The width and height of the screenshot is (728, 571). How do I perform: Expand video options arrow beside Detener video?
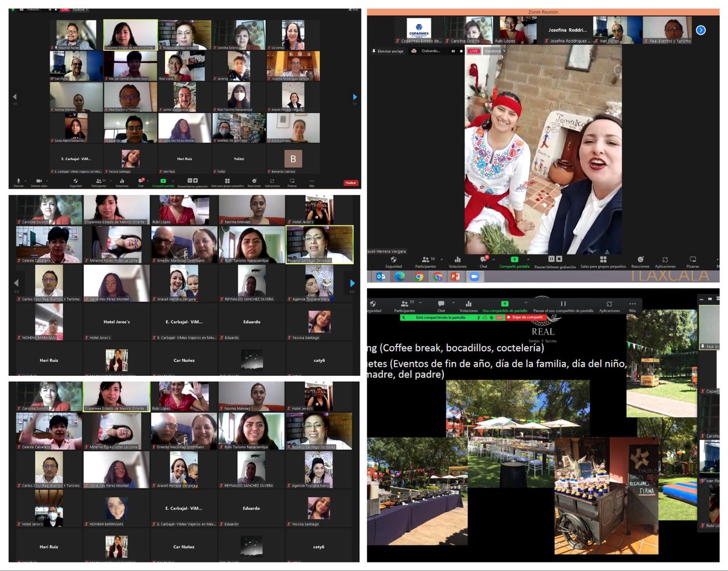click(x=47, y=181)
